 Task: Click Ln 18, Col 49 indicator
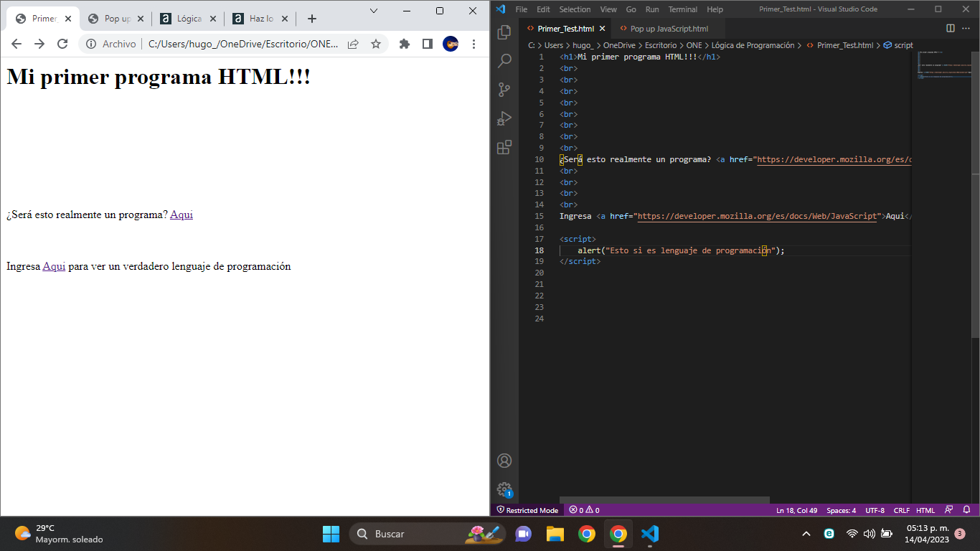796,510
